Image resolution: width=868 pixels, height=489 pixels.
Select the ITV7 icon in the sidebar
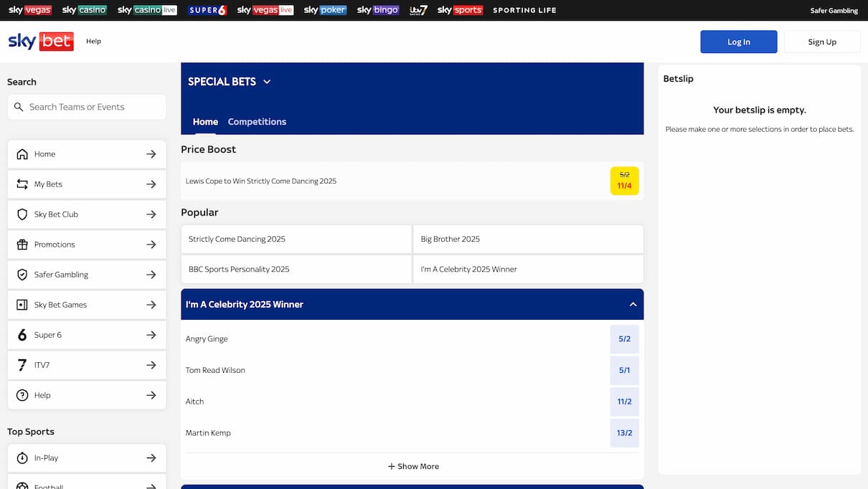(22, 364)
